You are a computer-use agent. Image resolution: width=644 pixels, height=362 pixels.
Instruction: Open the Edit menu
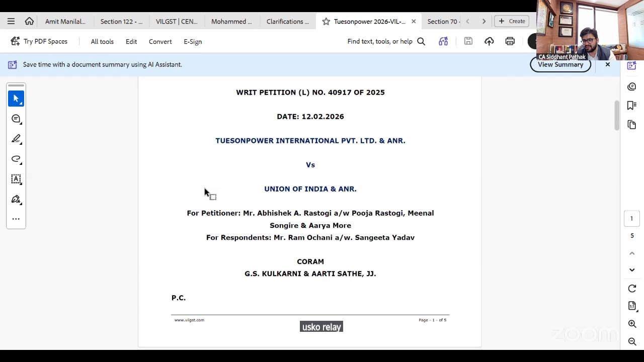click(x=131, y=42)
